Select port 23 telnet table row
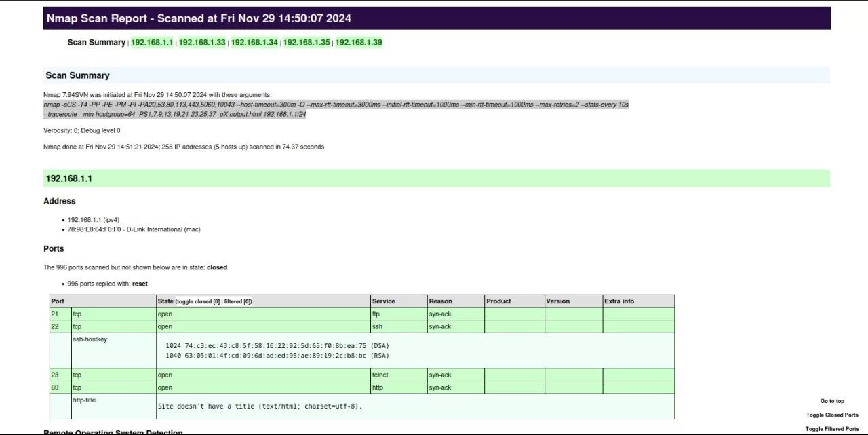This screenshot has width=868, height=435. tap(362, 375)
